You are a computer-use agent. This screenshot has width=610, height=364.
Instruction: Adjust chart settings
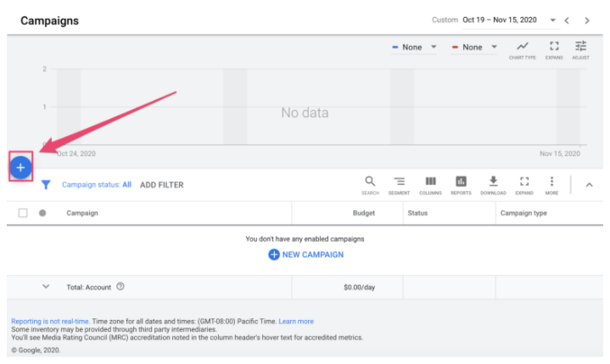click(x=580, y=49)
